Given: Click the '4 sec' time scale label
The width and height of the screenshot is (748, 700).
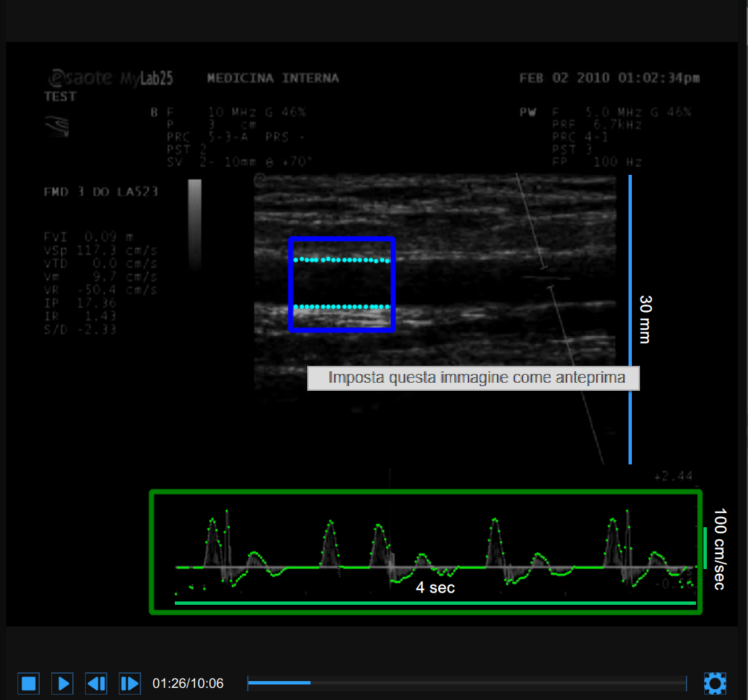Looking at the screenshot, I should tap(435, 588).
